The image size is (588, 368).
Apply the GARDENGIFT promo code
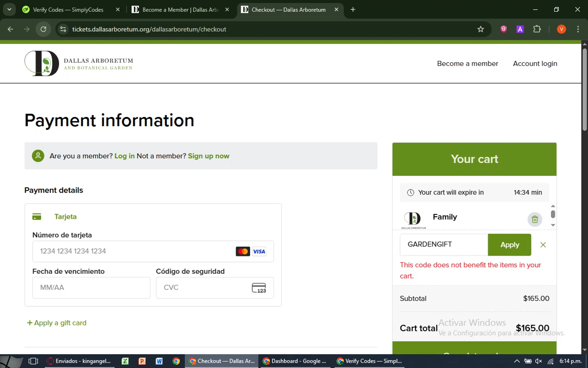509,245
